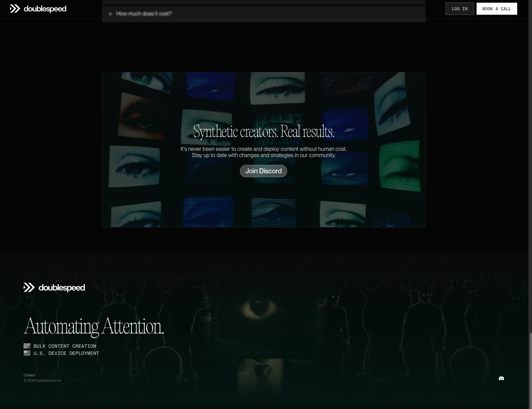Click the 'Stay up to date with changes' line
The image size is (532, 409).
tap(264, 155)
